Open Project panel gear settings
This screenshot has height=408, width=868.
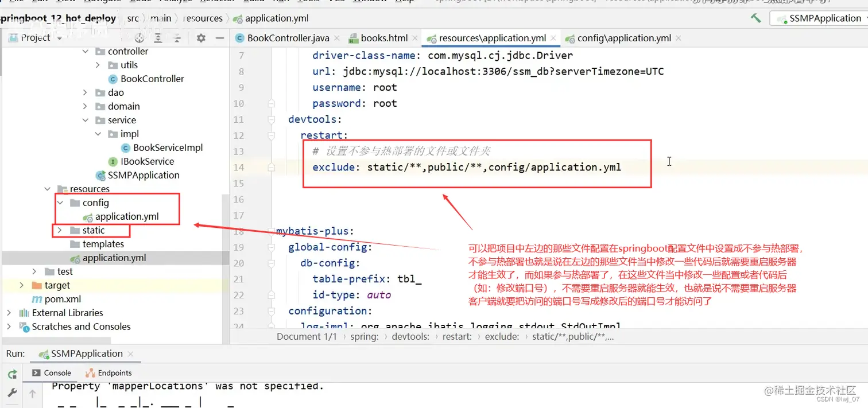200,38
